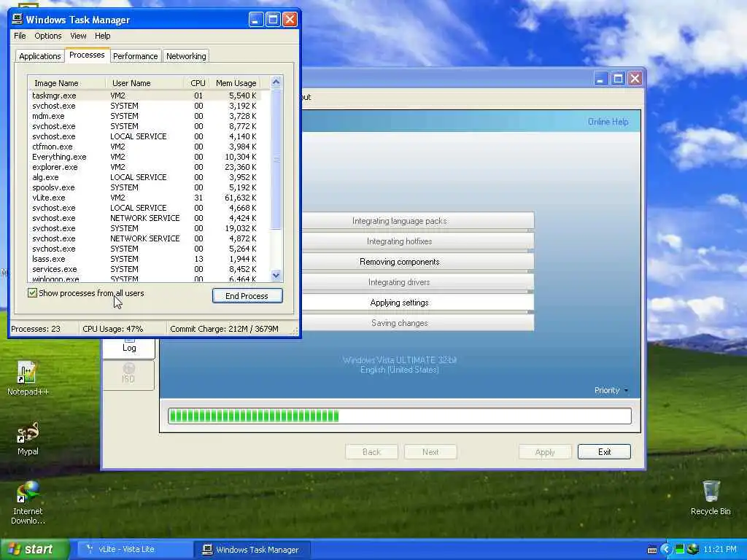Image resolution: width=747 pixels, height=560 pixels.
Task: Open the Internet Download Manager desktop icon
Action: click(x=28, y=503)
